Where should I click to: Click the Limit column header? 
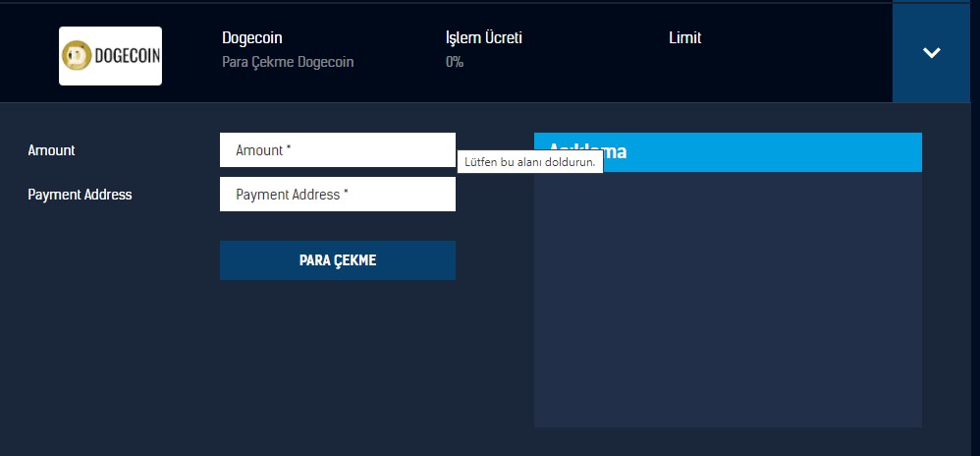pos(684,38)
